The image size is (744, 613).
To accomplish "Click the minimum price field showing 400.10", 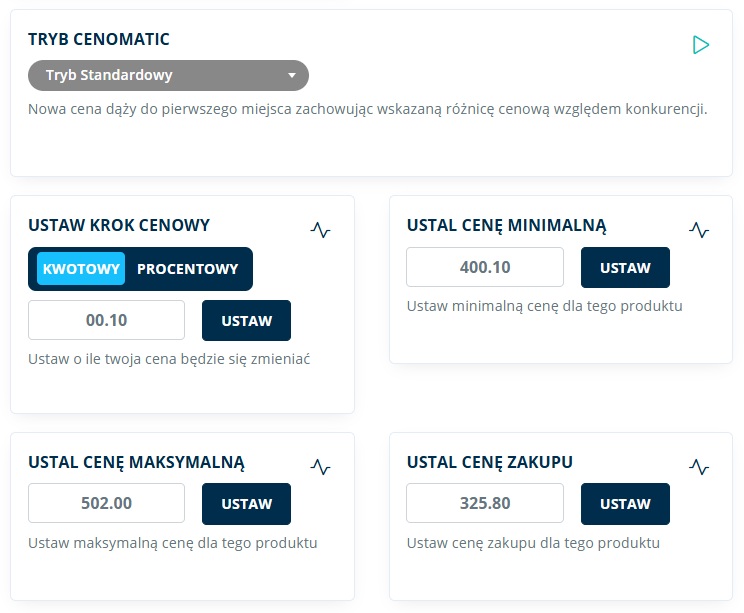I will (x=485, y=267).
